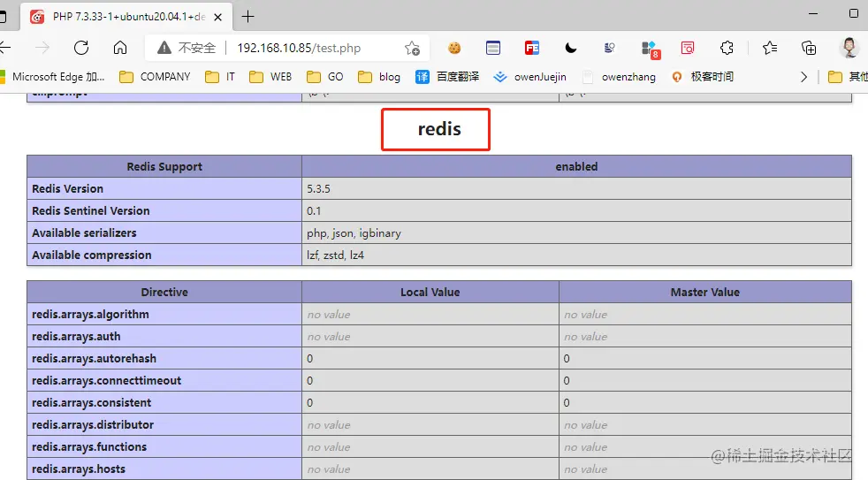This screenshot has width=868, height=480.
Task: Open the blue window-panel extension
Action: [493, 48]
